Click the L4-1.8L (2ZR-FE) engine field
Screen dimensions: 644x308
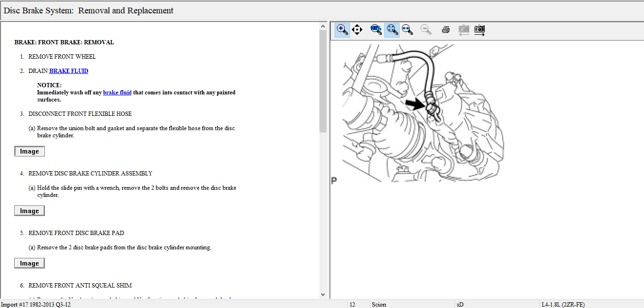coord(562,304)
